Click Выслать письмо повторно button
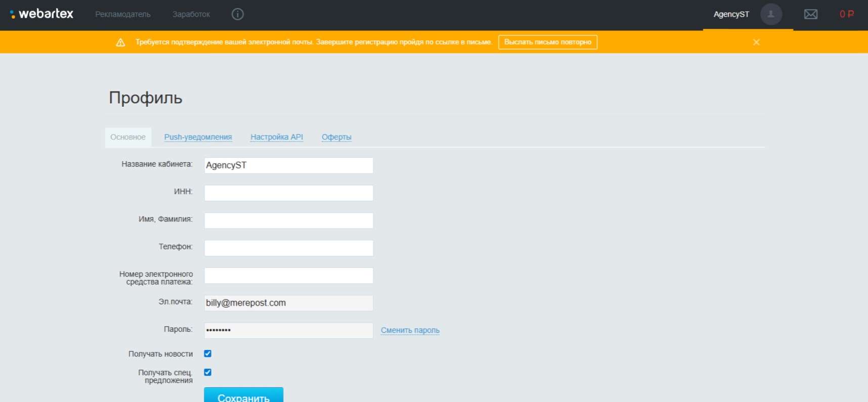Viewport: 868px width, 402px height. pos(548,42)
